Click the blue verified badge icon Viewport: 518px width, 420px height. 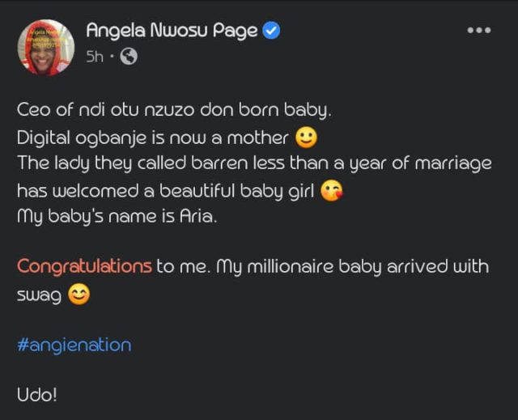272,32
